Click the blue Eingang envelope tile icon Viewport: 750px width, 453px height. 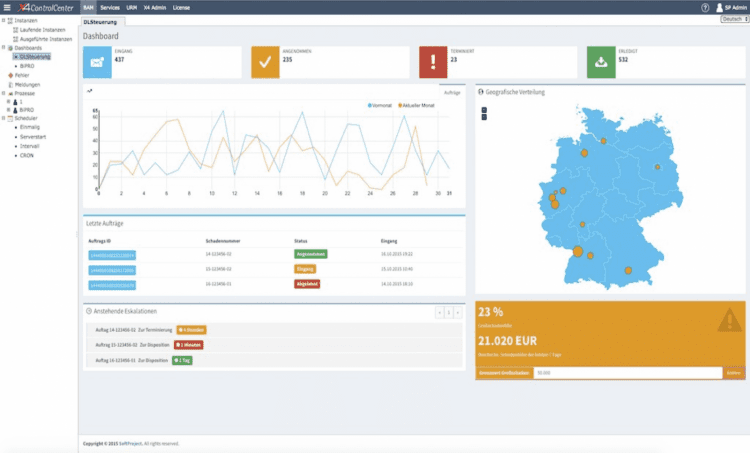pos(98,62)
